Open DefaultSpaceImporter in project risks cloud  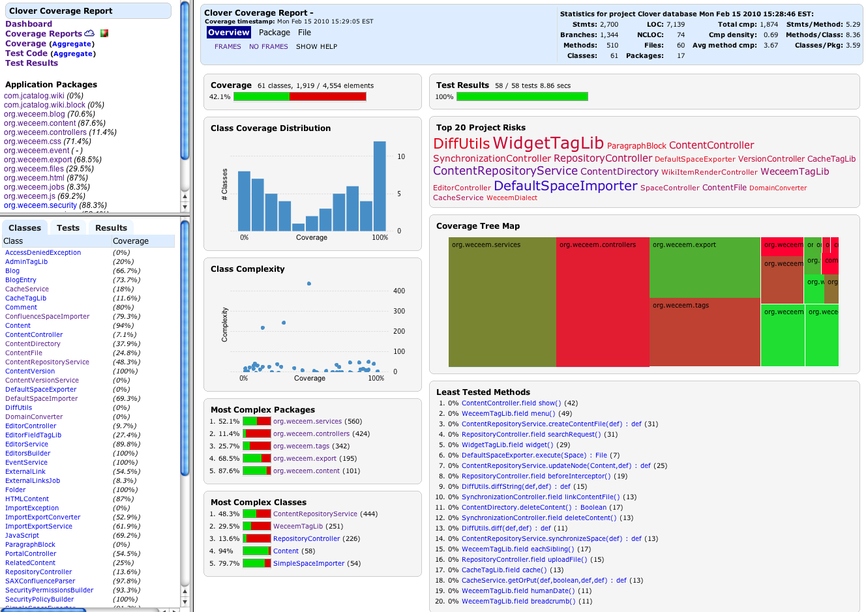(x=565, y=186)
